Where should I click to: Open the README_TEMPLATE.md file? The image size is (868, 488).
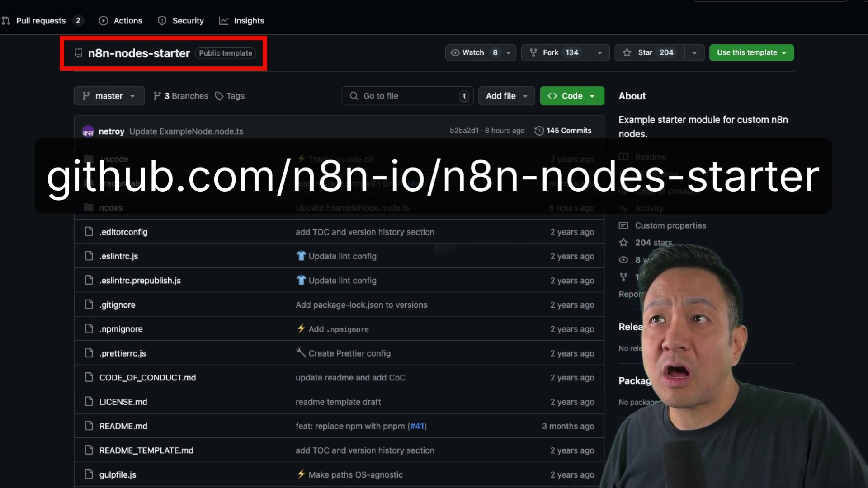pyautogui.click(x=146, y=450)
